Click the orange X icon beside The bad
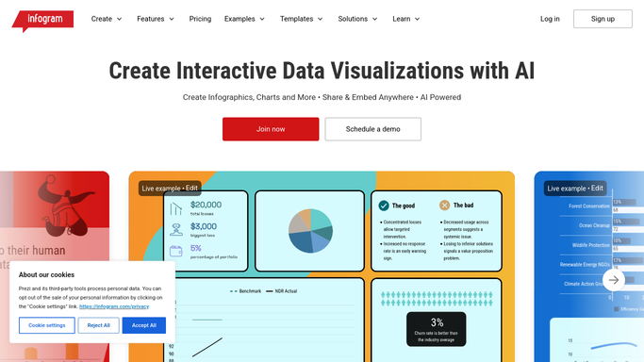Screen dimensions: 644x362 click(x=444, y=206)
